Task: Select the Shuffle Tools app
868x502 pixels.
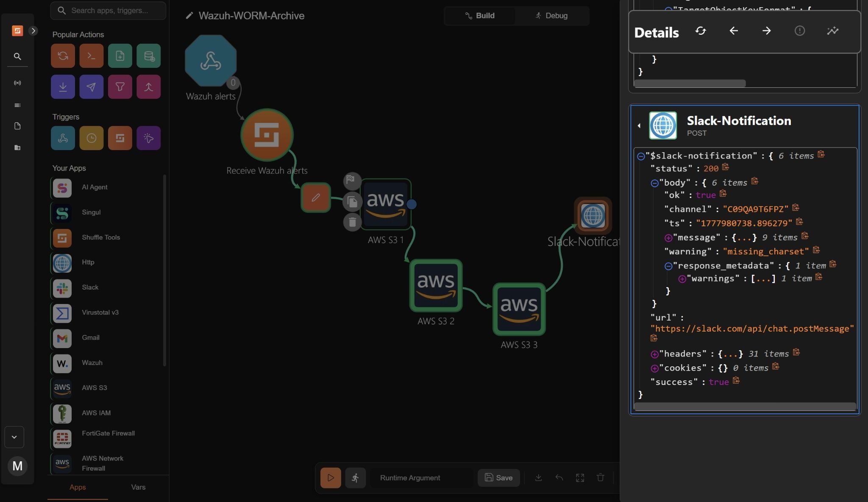Action: point(106,237)
